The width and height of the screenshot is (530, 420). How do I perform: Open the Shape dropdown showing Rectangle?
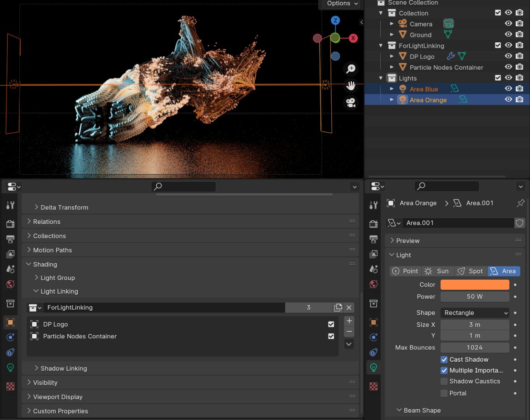474,313
